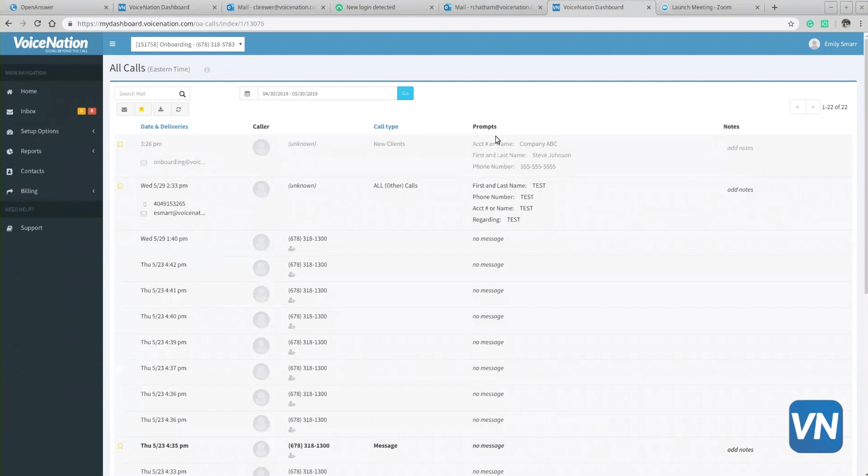This screenshot has width=868, height=476.
Task: Open Support in sidebar
Action: 51,228
